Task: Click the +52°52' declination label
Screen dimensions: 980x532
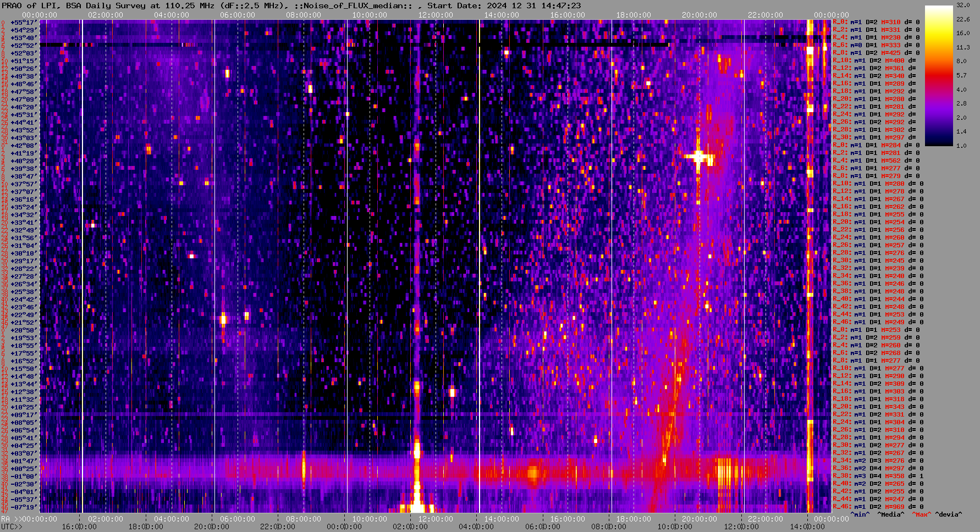Action: coord(23,46)
